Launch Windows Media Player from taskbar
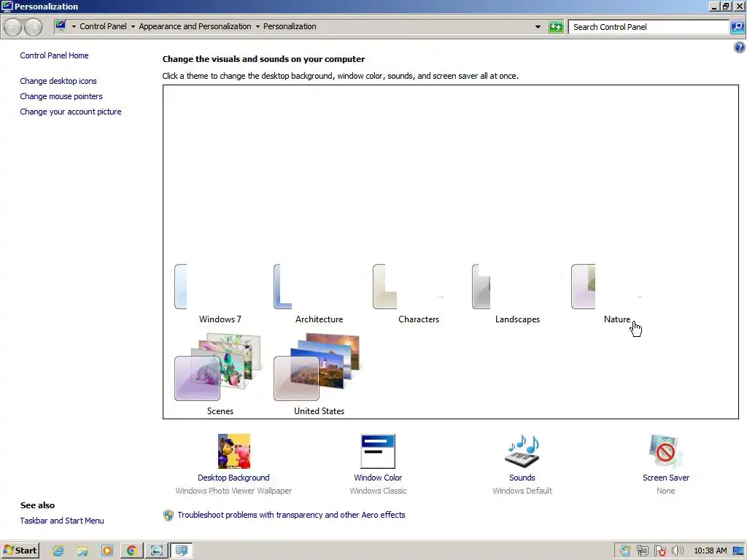Screen dimensions: 747x560 [107, 551]
